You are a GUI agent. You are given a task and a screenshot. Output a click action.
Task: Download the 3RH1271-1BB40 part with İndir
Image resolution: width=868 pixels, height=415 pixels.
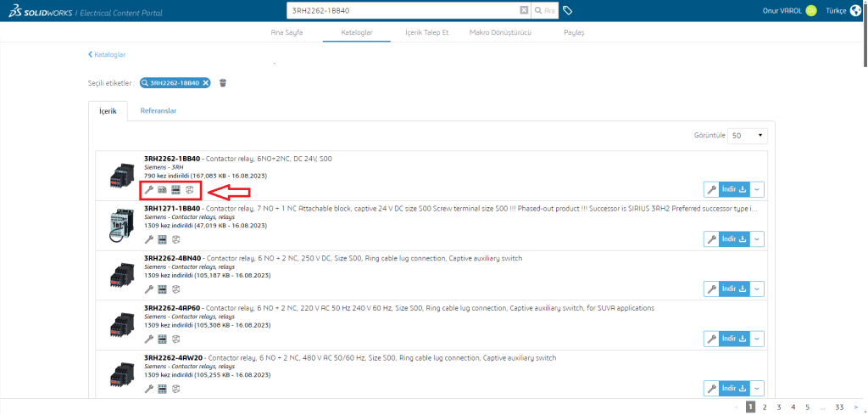point(734,239)
